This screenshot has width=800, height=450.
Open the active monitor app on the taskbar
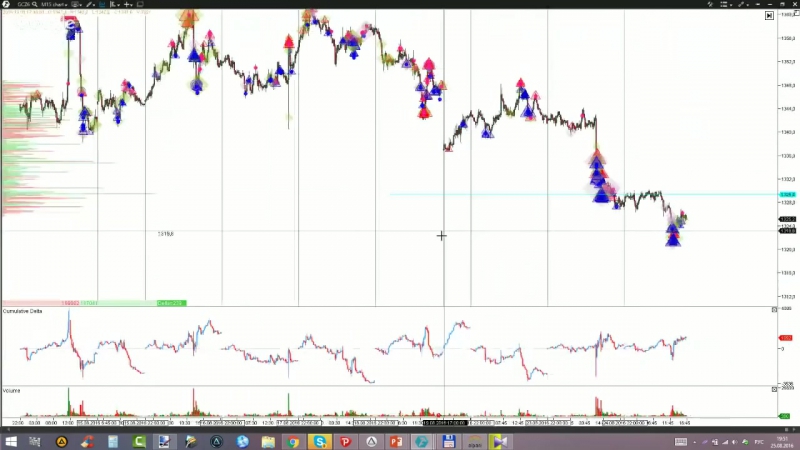[164, 441]
